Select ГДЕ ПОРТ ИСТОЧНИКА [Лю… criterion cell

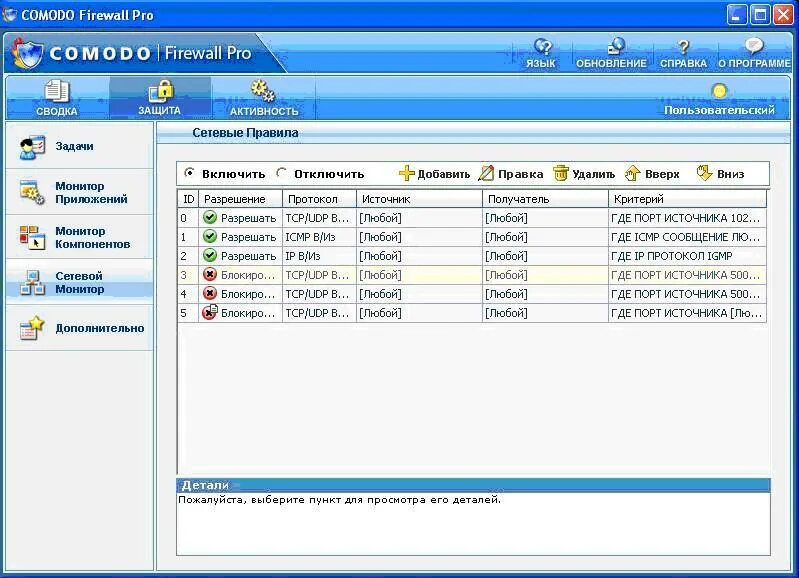[687, 313]
